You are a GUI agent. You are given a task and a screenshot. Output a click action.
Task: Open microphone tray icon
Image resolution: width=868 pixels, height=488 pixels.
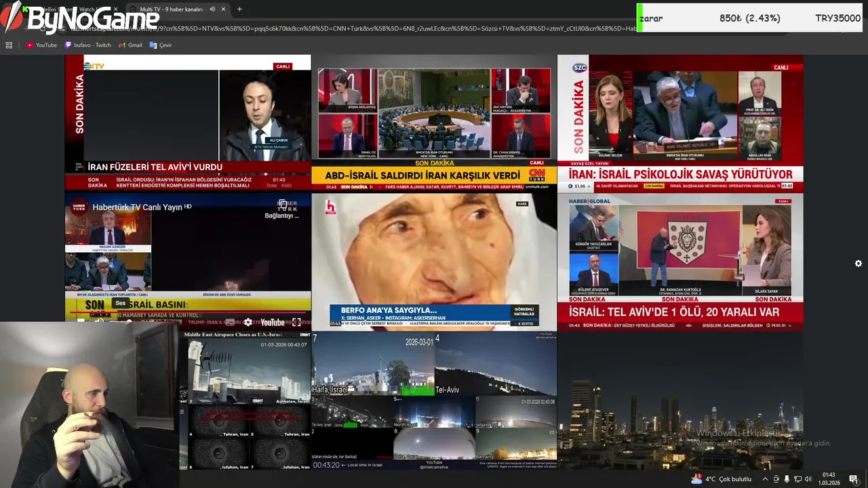pyautogui.click(x=787, y=479)
